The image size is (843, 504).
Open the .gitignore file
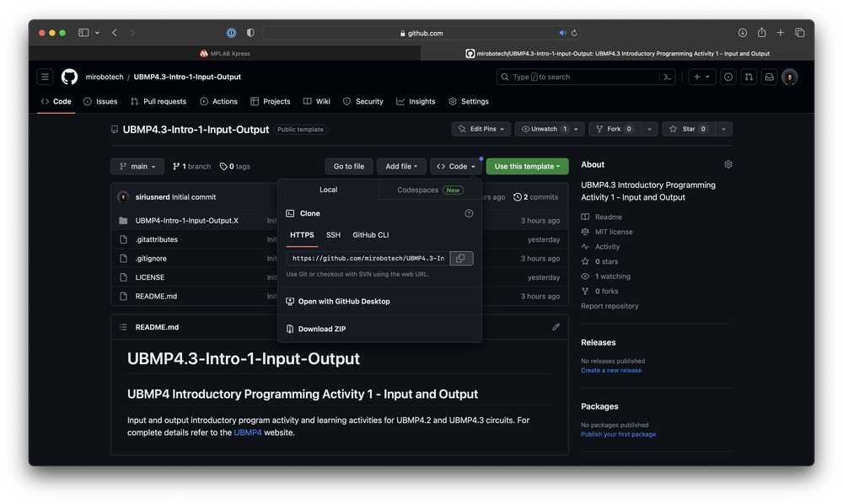pos(151,259)
